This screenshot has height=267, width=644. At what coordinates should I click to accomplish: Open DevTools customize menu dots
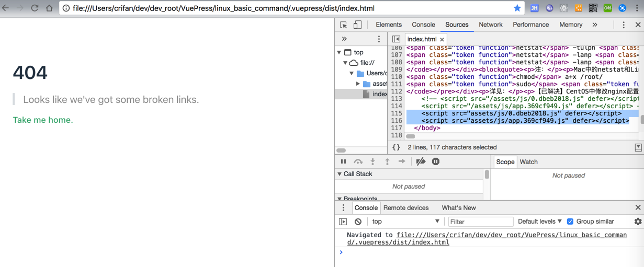click(624, 25)
